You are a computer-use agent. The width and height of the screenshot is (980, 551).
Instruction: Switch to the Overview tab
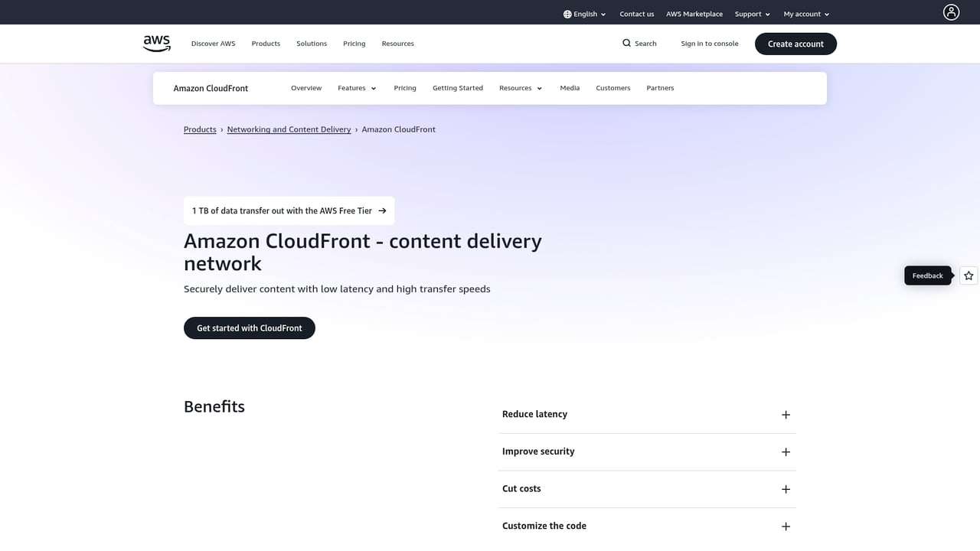[x=306, y=88]
